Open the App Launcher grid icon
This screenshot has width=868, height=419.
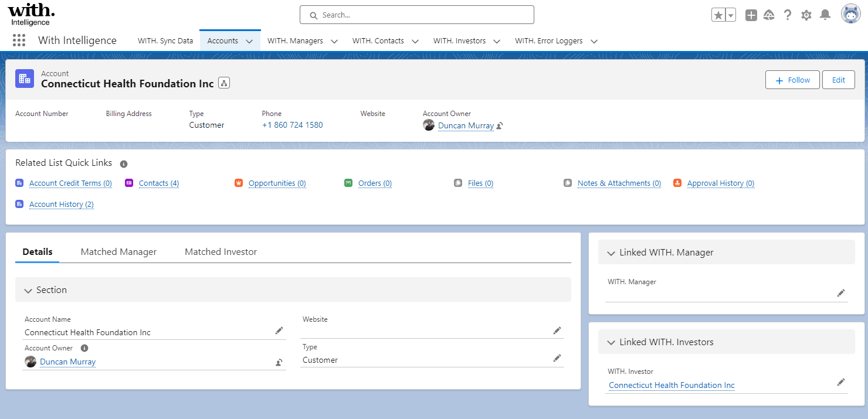tap(19, 40)
